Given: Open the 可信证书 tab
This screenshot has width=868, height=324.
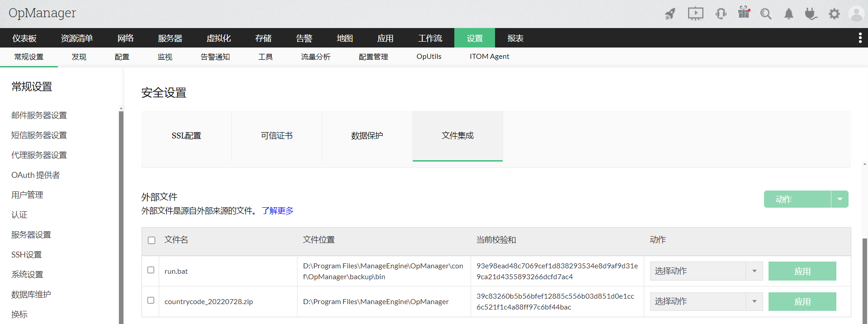Looking at the screenshot, I should click(277, 136).
